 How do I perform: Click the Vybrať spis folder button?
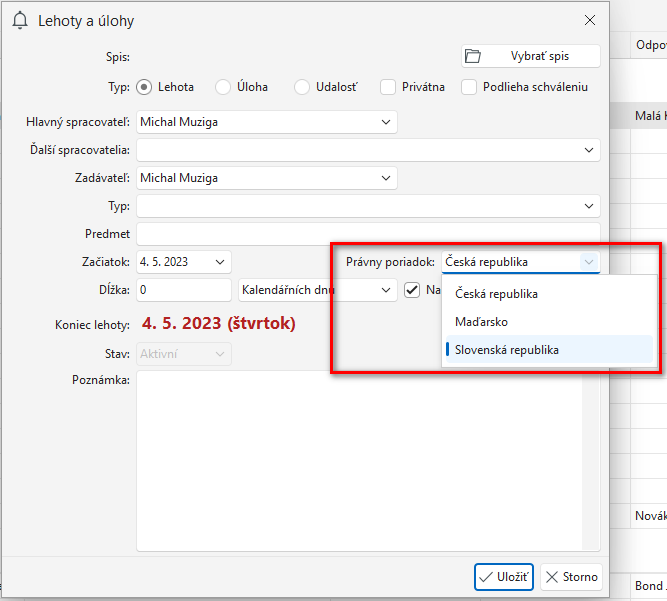[x=530, y=56]
